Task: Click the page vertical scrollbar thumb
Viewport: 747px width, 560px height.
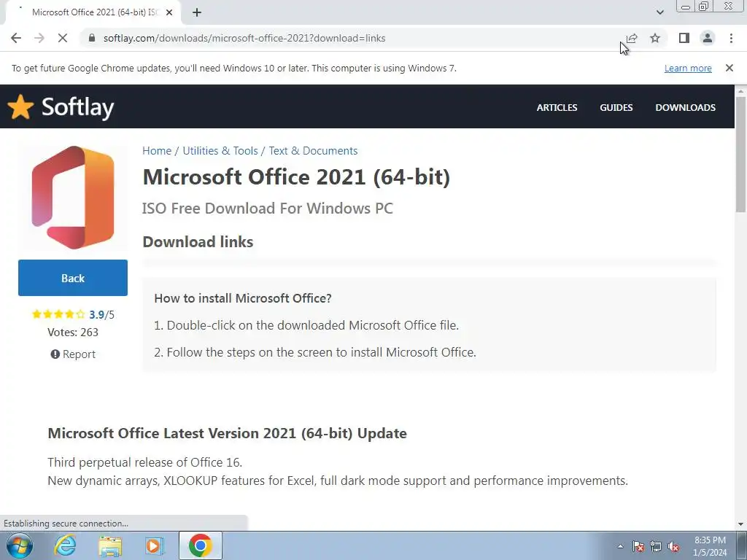Action: coord(740,153)
